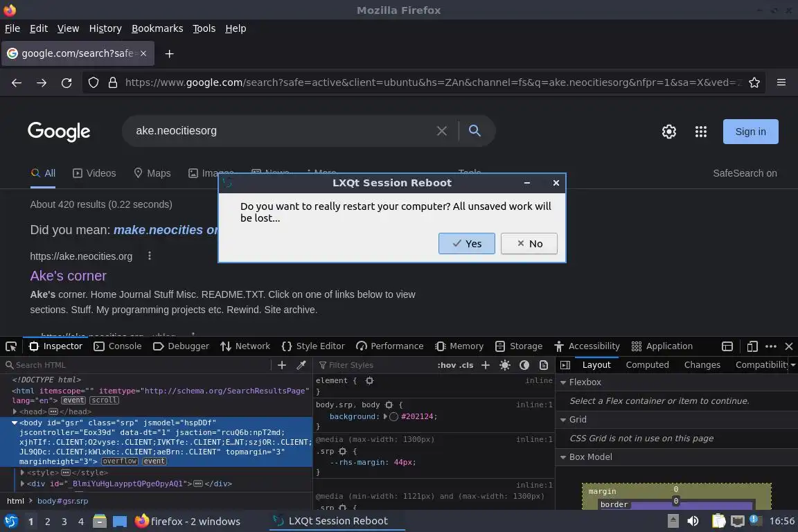Open Google quick settings gear

(x=668, y=132)
